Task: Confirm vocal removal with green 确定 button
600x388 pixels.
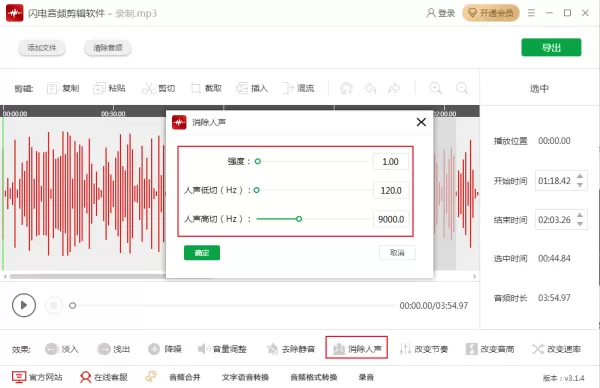Action: tap(202, 253)
